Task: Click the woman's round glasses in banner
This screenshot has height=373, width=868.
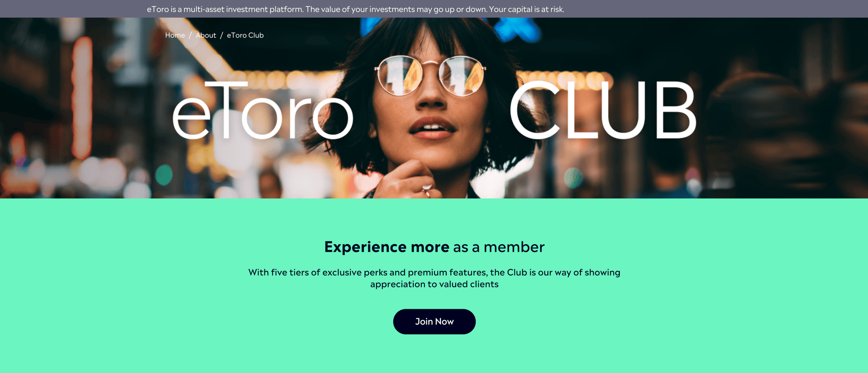Action: coord(430,75)
